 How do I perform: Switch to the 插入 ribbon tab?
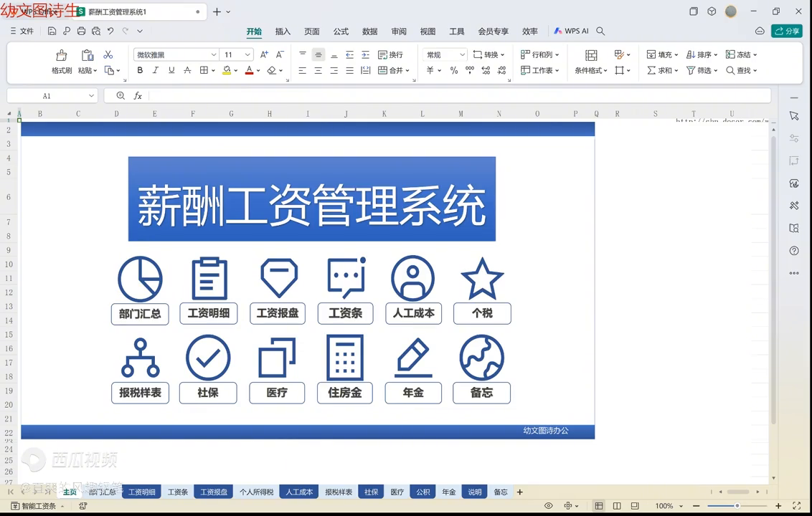(283, 32)
